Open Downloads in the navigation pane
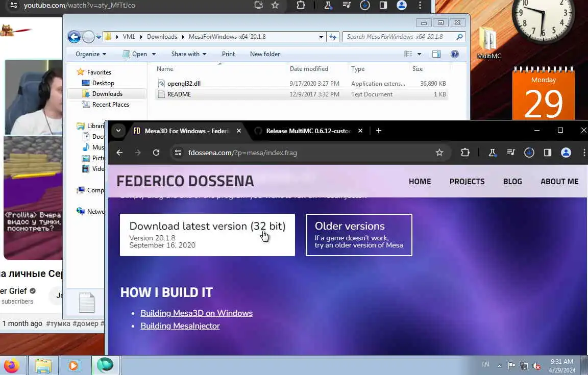 [107, 94]
